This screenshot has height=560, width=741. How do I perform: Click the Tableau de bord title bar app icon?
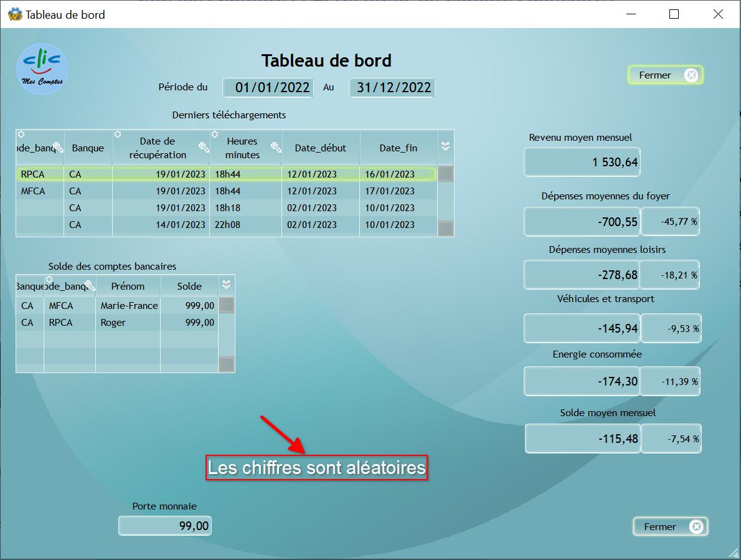(15, 14)
